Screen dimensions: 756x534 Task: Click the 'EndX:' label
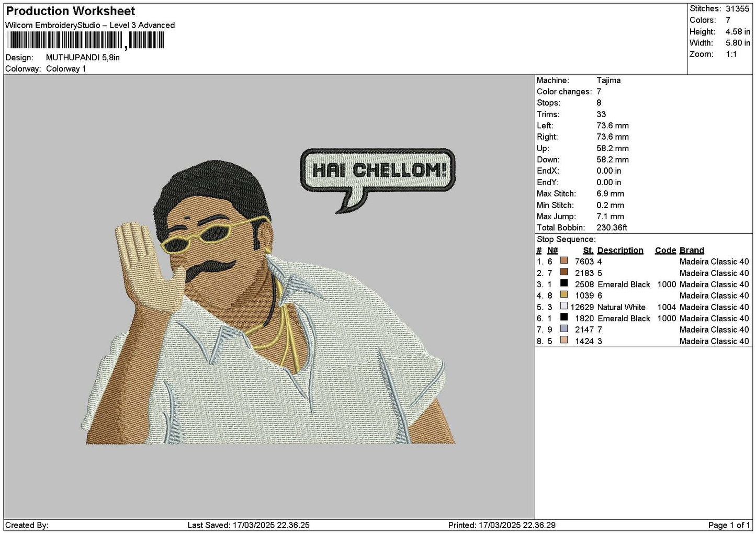tap(548, 171)
